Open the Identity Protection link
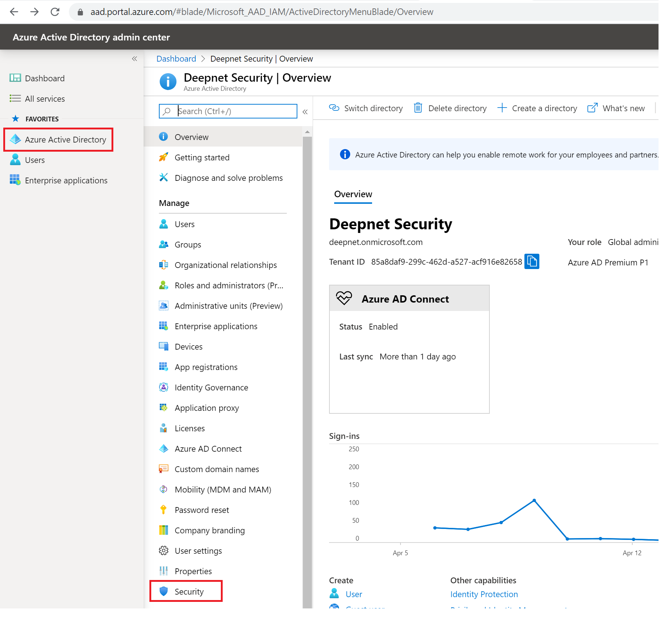Screen dimensions: 672x619 (484, 594)
